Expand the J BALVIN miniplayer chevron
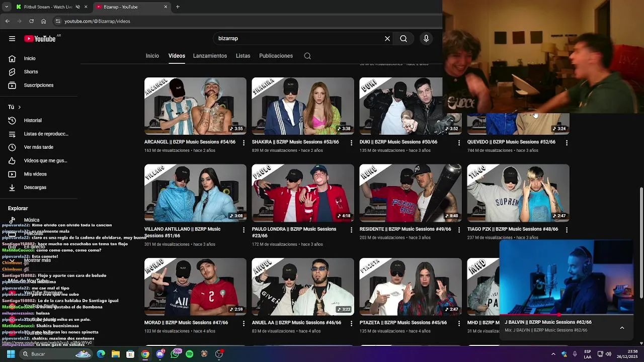Viewport: 644px width, 362px height. click(622, 328)
